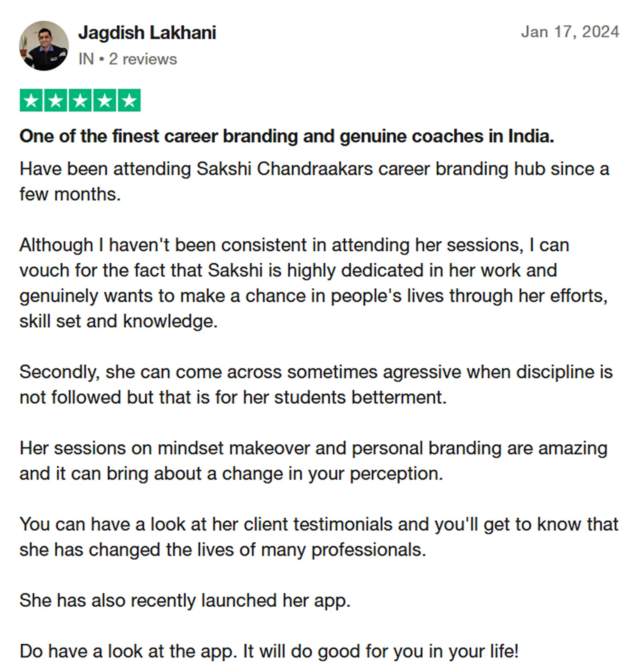Click the words 'skill set and knowledge.'
The width and height of the screenshot is (643, 672).
click(118, 321)
